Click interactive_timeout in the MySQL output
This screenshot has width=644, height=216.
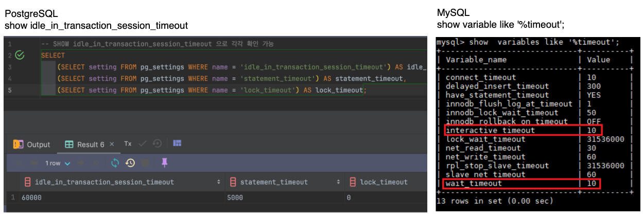tap(490, 130)
